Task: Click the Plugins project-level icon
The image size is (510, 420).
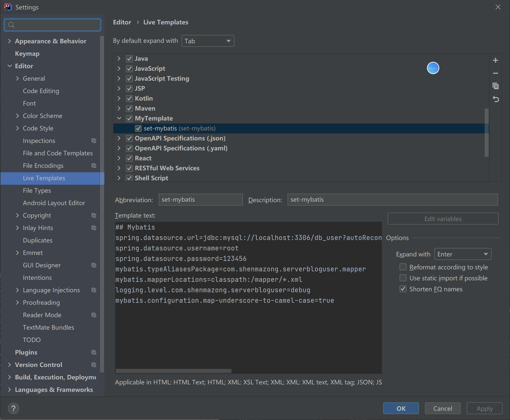Action: coord(94,352)
